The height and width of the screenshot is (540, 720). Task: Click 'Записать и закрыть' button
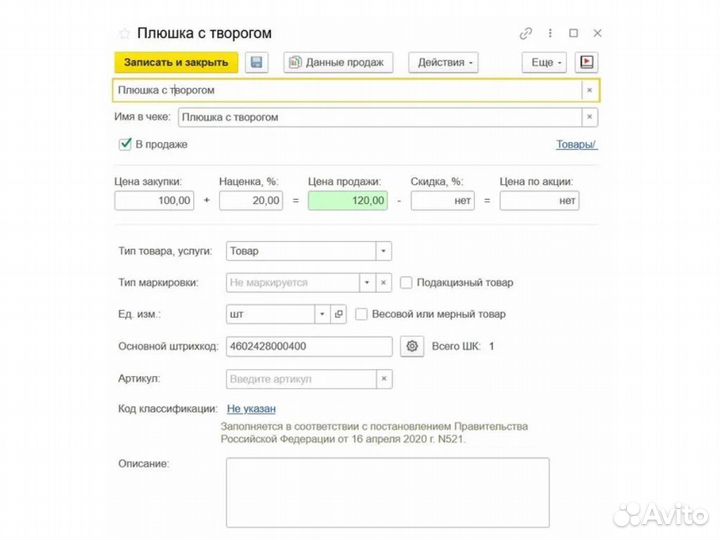click(176, 62)
